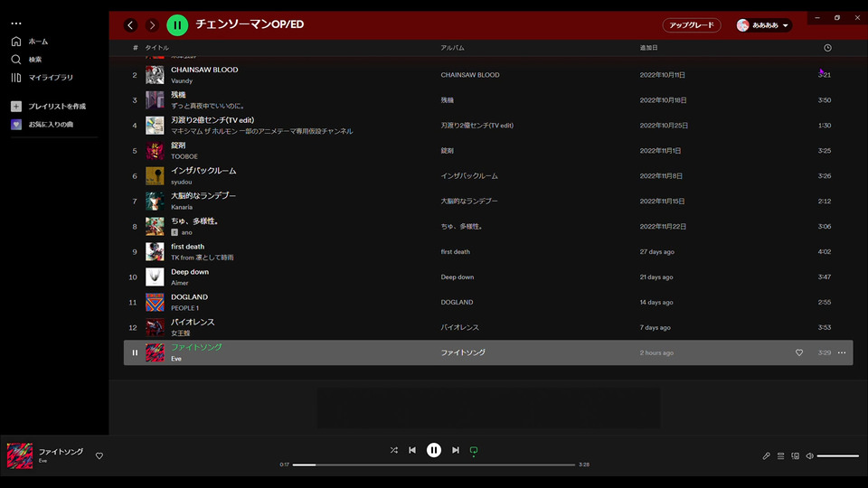Open artist Aimer link
This screenshot has width=868, height=488.
[x=179, y=283]
